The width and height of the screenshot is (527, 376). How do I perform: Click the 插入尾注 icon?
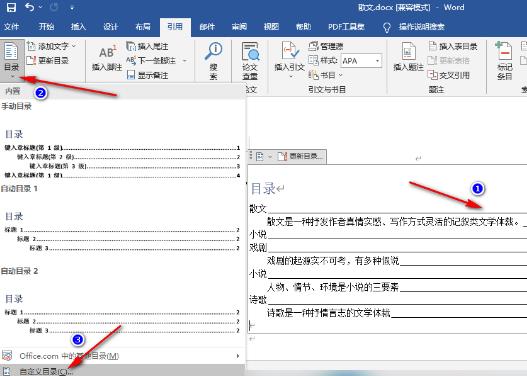(131, 46)
